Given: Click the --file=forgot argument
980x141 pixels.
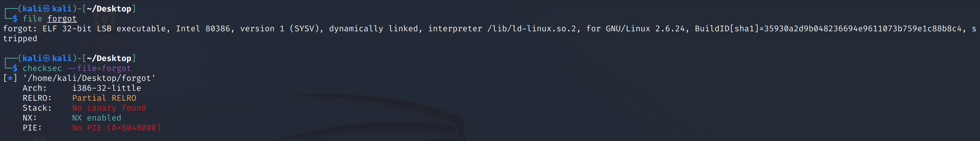Looking at the screenshot, I should pos(99,68).
